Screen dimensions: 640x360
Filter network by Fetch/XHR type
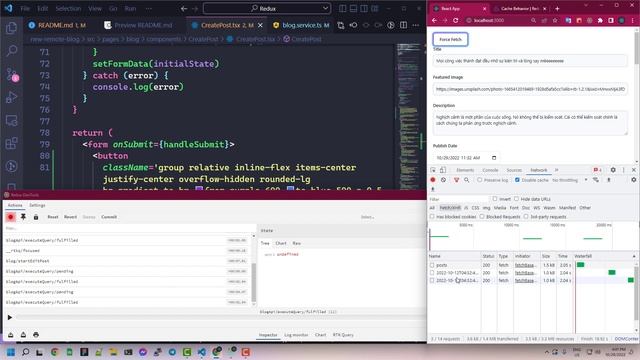(x=450, y=208)
